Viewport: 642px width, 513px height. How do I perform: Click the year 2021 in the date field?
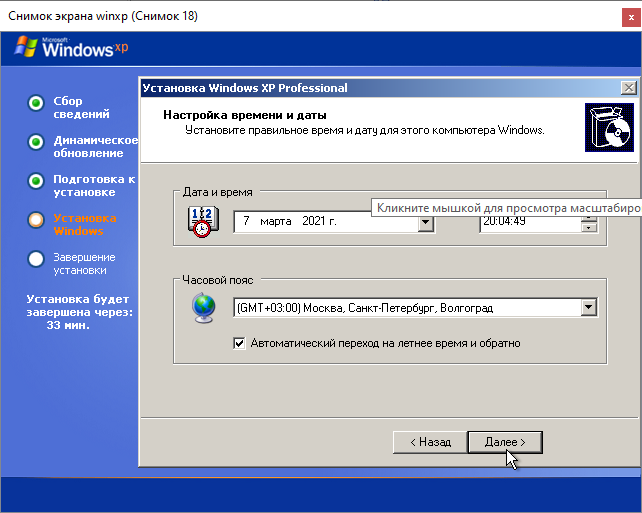(x=313, y=221)
